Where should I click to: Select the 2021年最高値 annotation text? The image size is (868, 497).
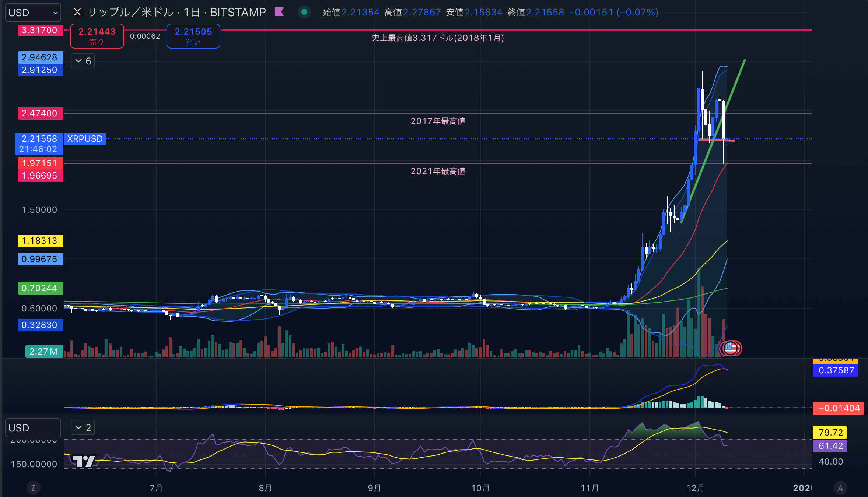point(438,171)
